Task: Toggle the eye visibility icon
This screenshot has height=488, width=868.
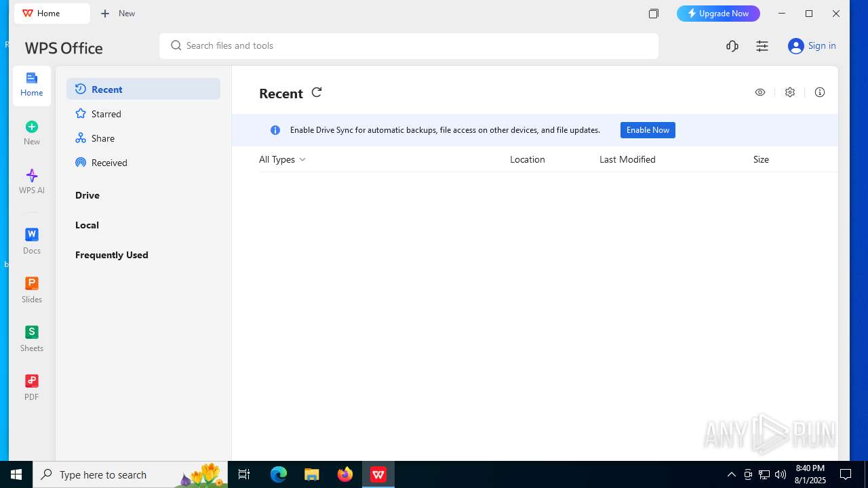Action: pyautogui.click(x=760, y=92)
